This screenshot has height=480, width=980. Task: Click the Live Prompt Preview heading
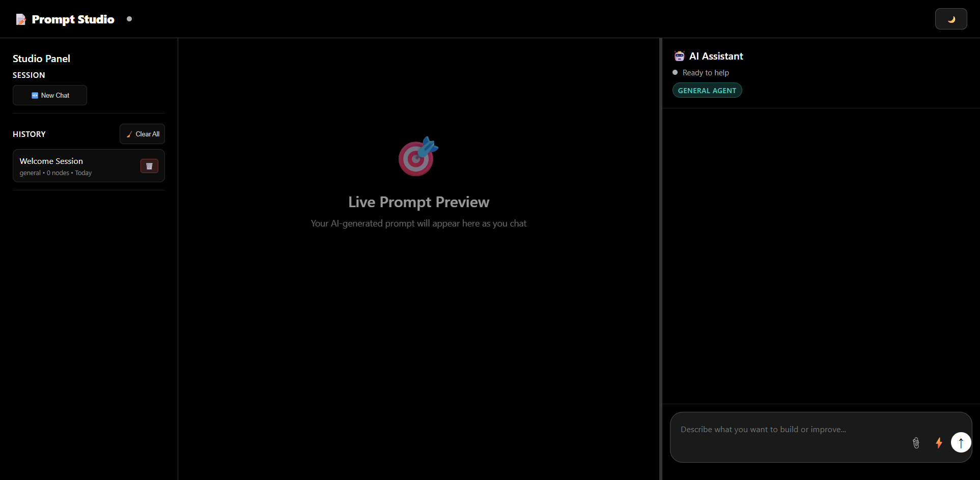coord(418,202)
